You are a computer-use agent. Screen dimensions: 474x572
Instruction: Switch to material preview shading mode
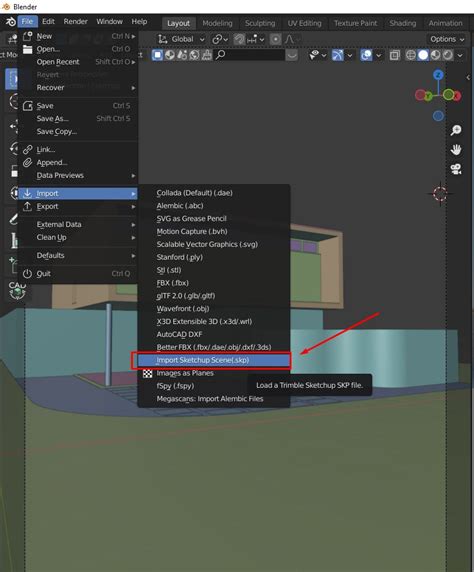click(x=435, y=55)
